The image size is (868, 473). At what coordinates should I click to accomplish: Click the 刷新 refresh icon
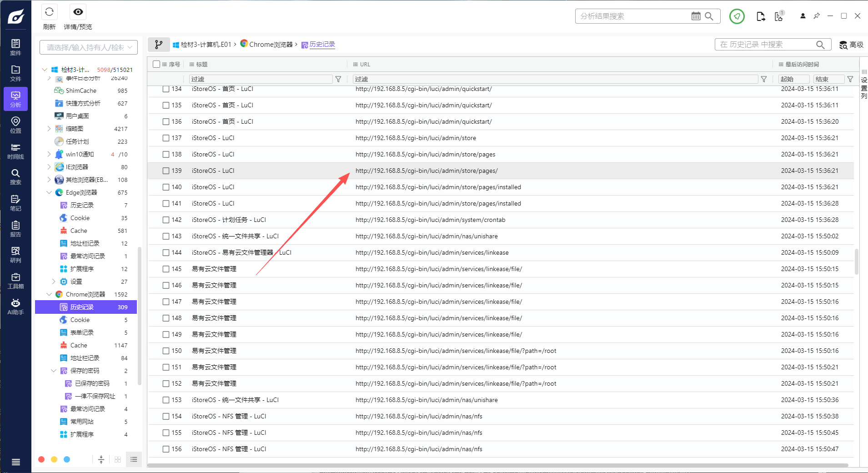coord(49,12)
